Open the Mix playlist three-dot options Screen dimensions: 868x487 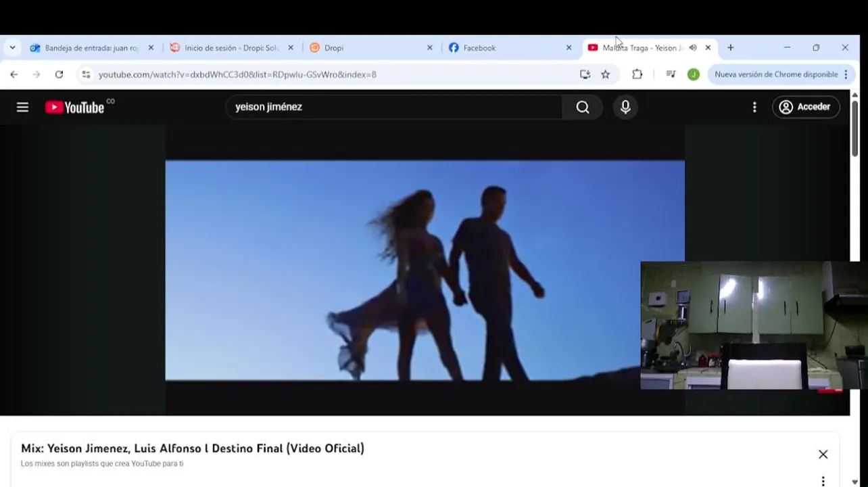click(x=823, y=481)
